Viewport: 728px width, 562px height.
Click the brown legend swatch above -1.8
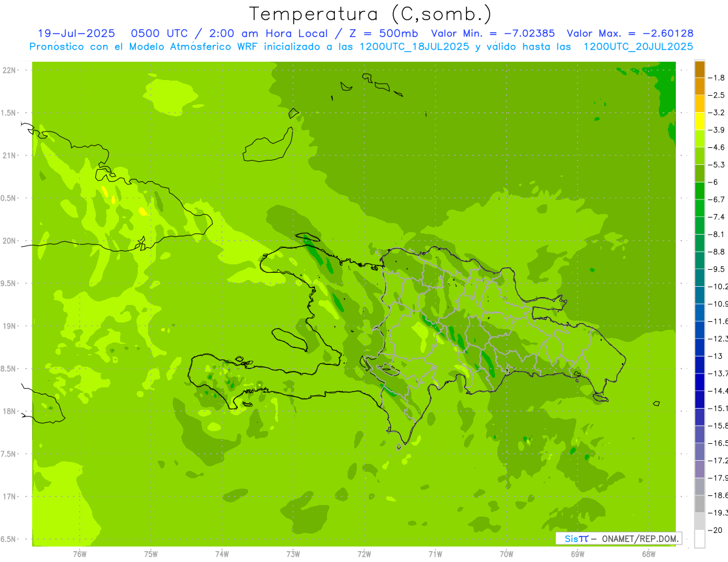coord(699,69)
